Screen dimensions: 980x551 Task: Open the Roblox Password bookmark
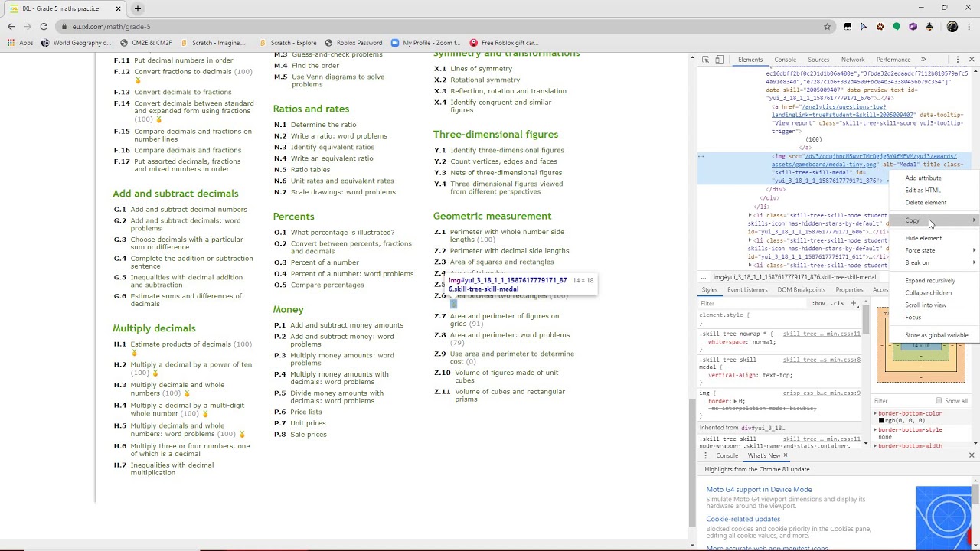click(353, 43)
